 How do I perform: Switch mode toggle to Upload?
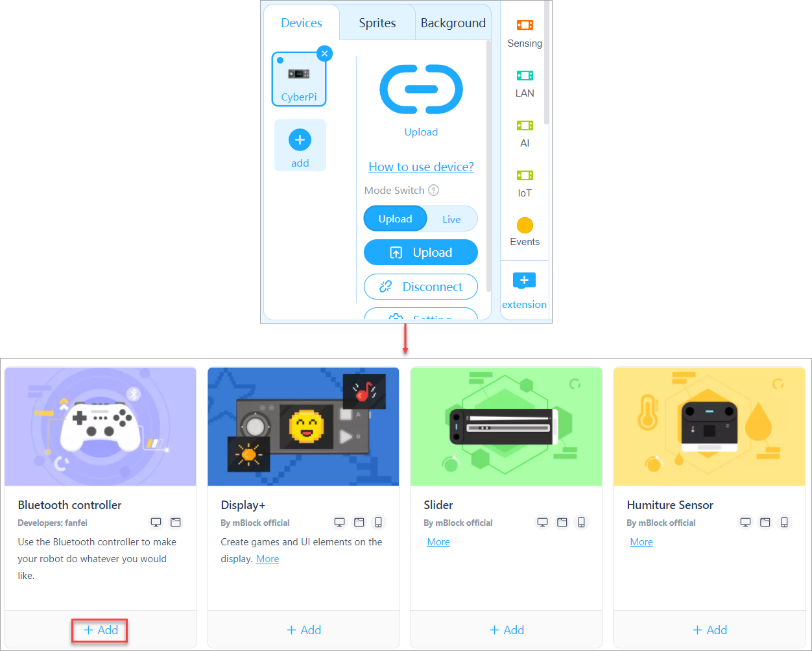click(x=395, y=219)
